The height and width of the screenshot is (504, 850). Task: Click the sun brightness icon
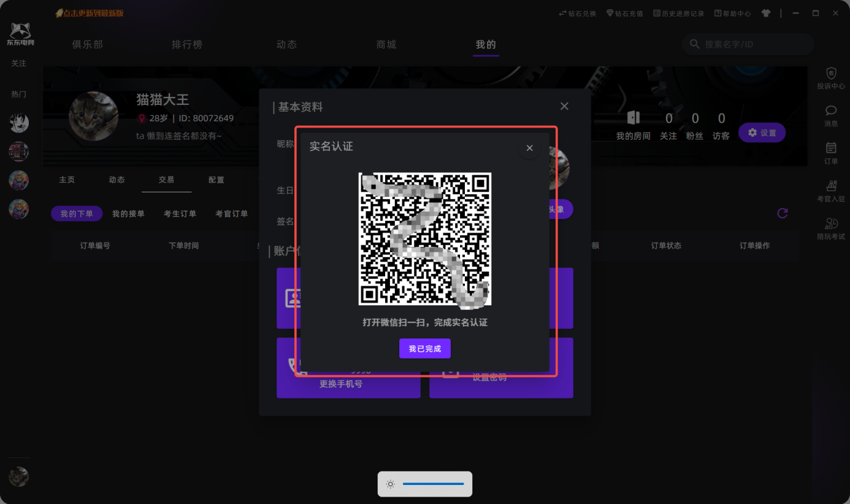point(390,484)
